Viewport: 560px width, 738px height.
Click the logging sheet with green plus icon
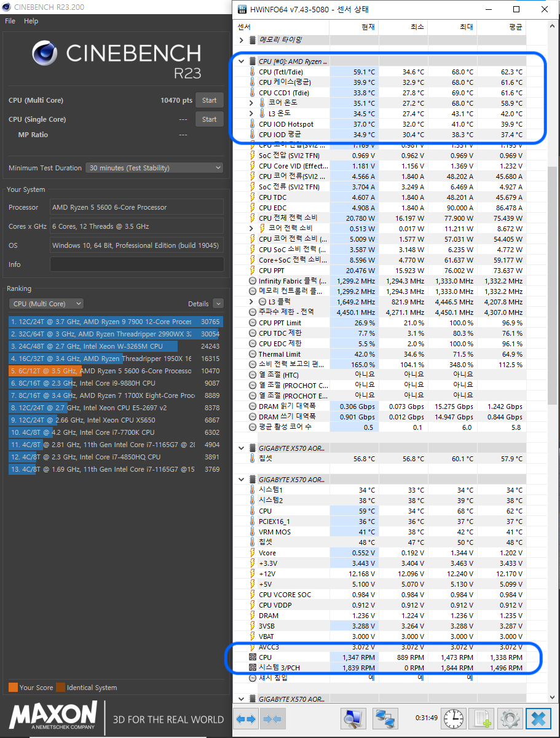[x=482, y=718]
